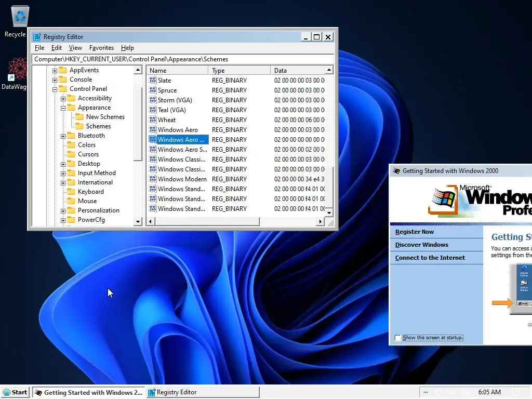This screenshot has width=532, height=399.
Task: Click the system tray overflow dots
Action: click(x=425, y=392)
